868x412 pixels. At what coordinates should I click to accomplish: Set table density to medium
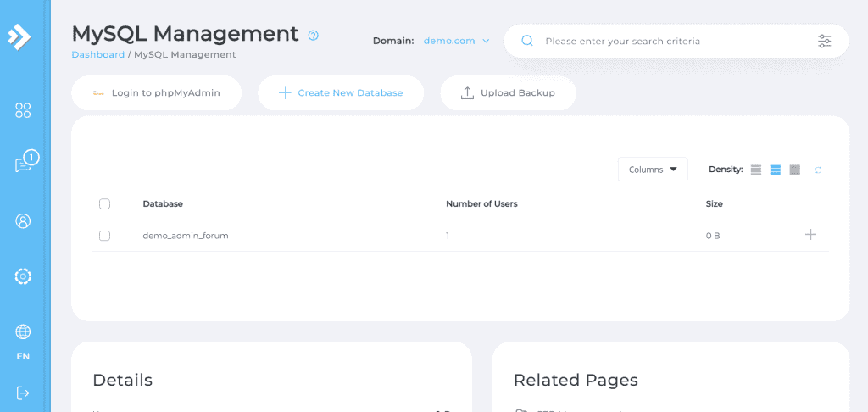pyautogui.click(x=775, y=170)
